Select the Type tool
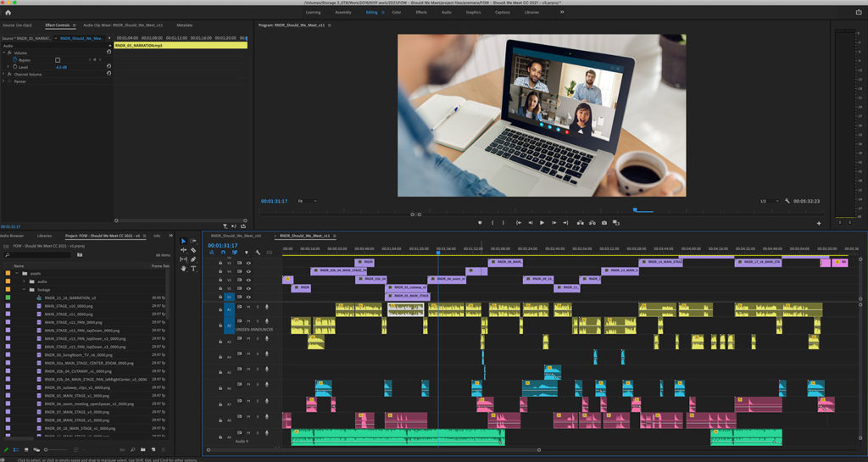Screen dimensions: 868x462 click(193, 269)
